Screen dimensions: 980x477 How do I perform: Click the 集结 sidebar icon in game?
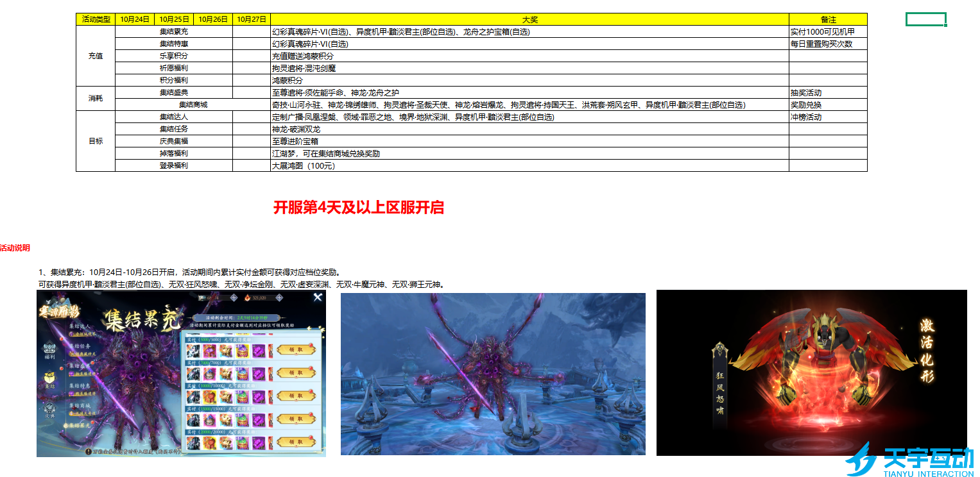[x=50, y=380]
